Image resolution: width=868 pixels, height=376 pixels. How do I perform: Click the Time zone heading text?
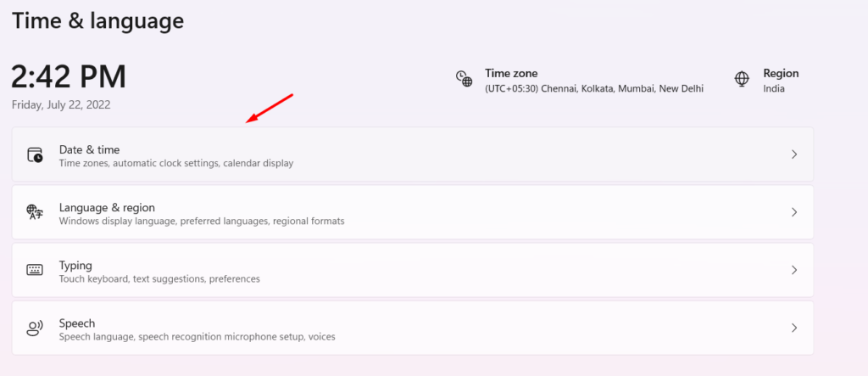click(511, 73)
